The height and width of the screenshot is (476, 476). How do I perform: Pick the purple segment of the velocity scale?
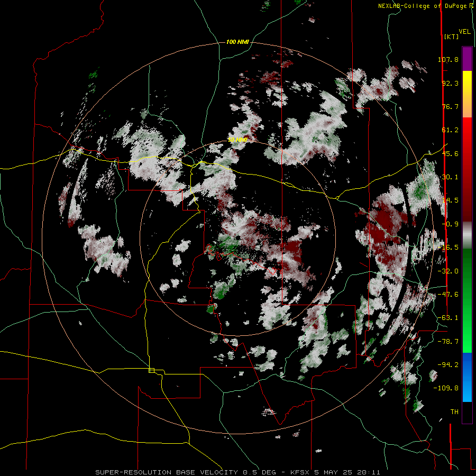click(x=467, y=59)
